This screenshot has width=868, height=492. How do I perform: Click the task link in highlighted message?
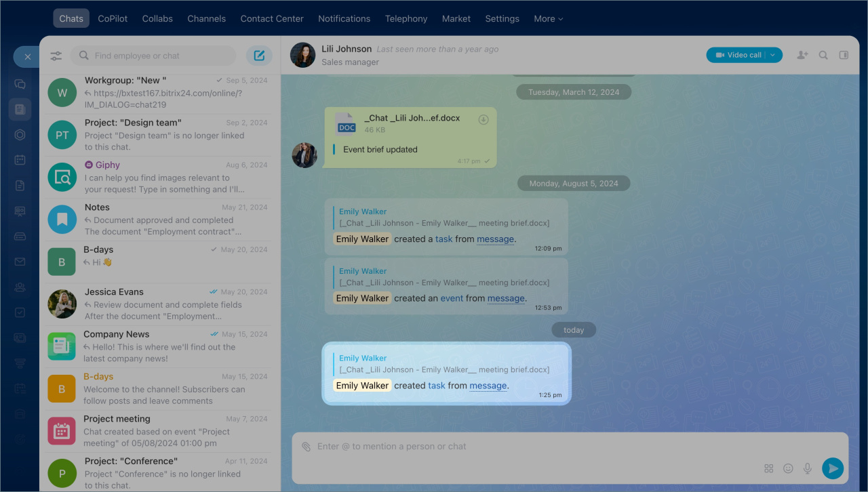(x=437, y=386)
